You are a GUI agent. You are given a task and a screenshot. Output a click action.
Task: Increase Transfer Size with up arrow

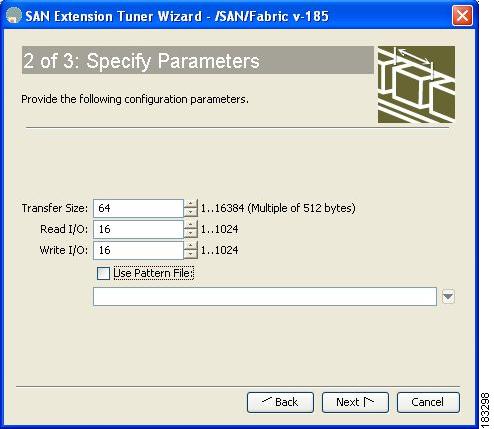coord(190,204)
